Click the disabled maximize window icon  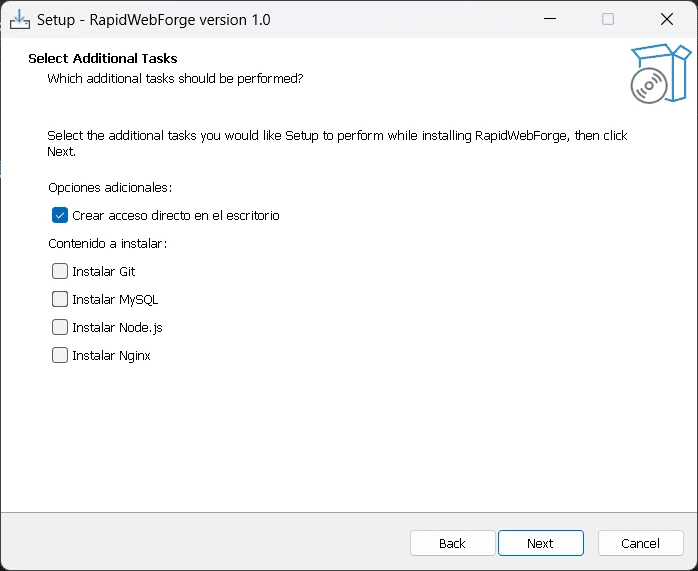[608, 19]
